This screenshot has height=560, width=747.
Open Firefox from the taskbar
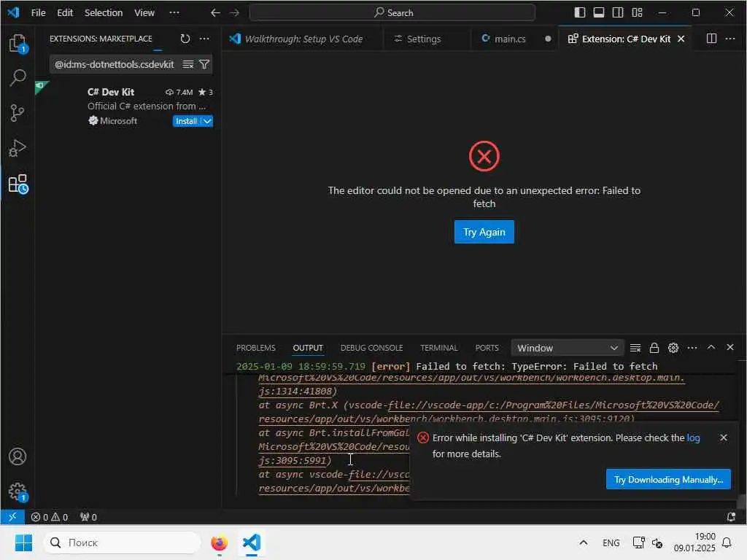click(219, 542)
